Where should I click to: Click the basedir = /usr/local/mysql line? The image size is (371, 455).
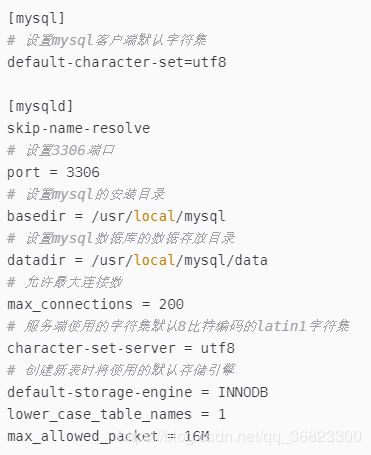[116, 216]
